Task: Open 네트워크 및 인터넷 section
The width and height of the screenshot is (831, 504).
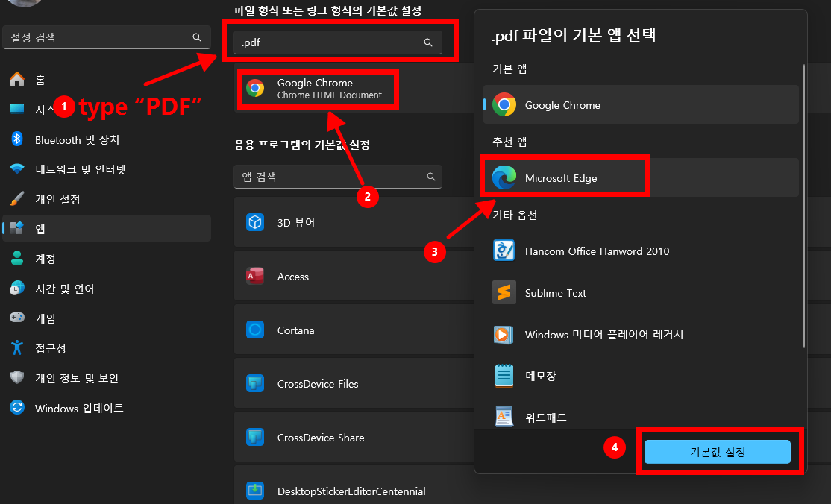Action: click(x=80, y=169)
